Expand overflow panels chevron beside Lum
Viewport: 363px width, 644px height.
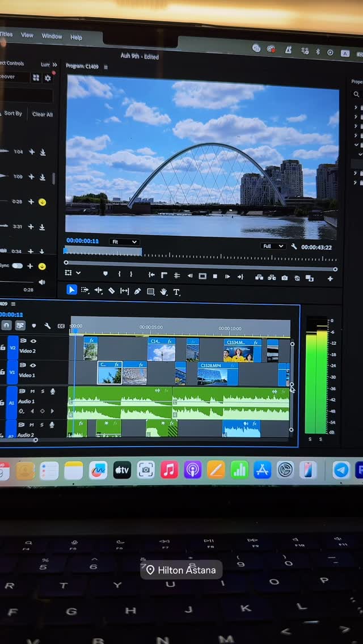pos(54,65)
